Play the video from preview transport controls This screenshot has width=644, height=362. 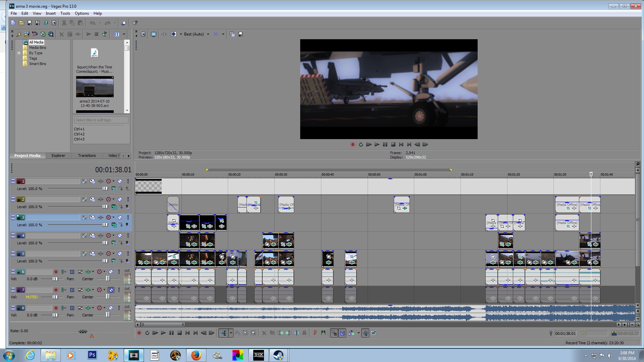pos(377,144)
